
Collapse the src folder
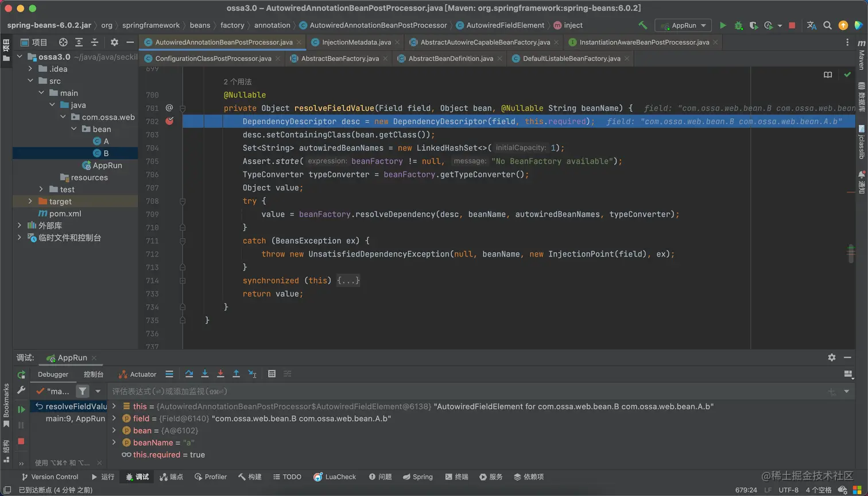(30, 81)
